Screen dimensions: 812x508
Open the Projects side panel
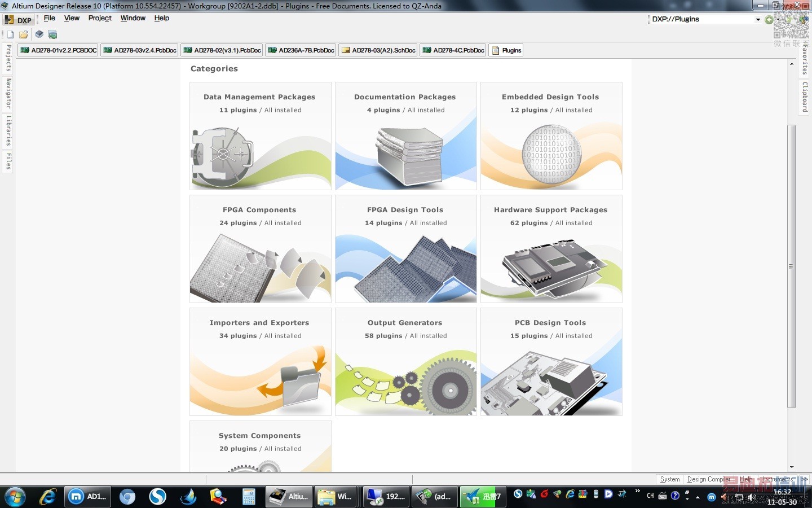(x=8, y=58)
